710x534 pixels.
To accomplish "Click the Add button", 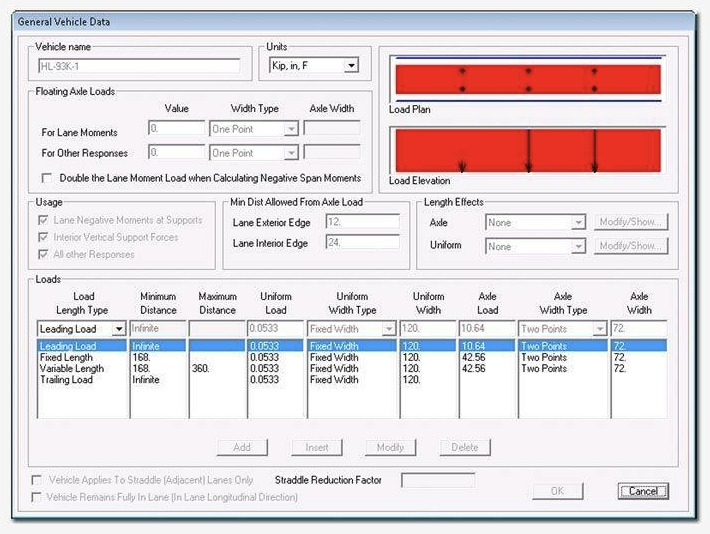I will [x=242, y=447].
